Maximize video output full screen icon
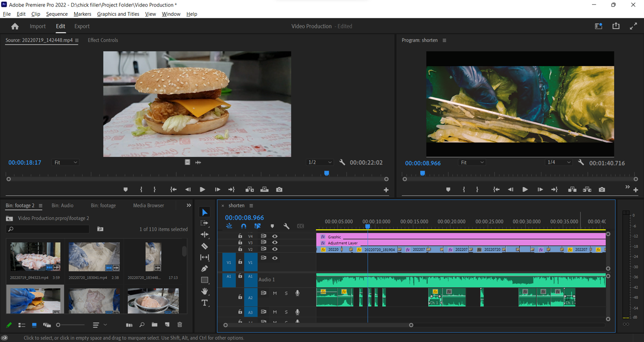The width and height of the screenshot is (644, 342). tap(633, 26)
